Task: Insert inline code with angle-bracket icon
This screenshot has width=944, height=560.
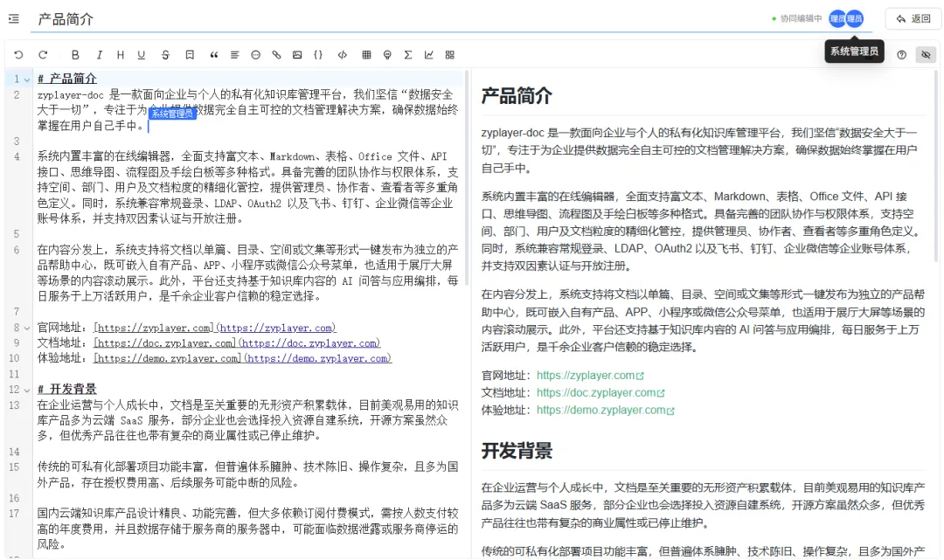Action: pyautogui.click(x=343, y=55)
